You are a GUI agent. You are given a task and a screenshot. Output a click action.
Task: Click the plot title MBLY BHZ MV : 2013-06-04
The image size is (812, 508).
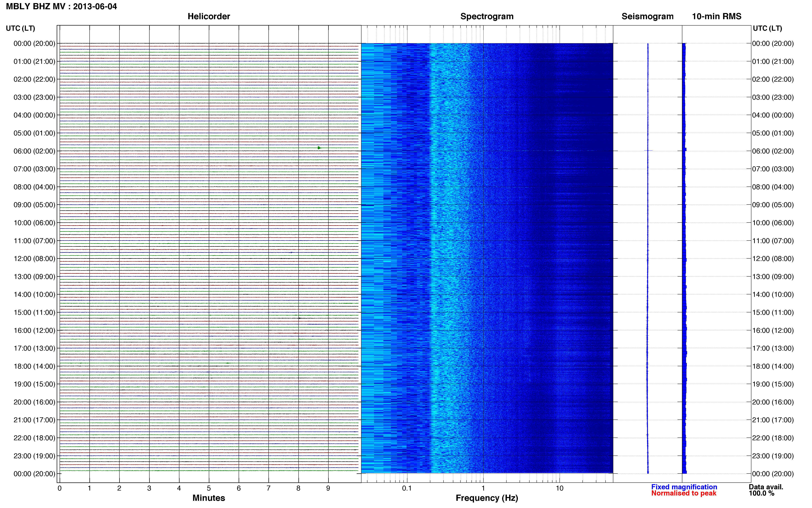61,6
